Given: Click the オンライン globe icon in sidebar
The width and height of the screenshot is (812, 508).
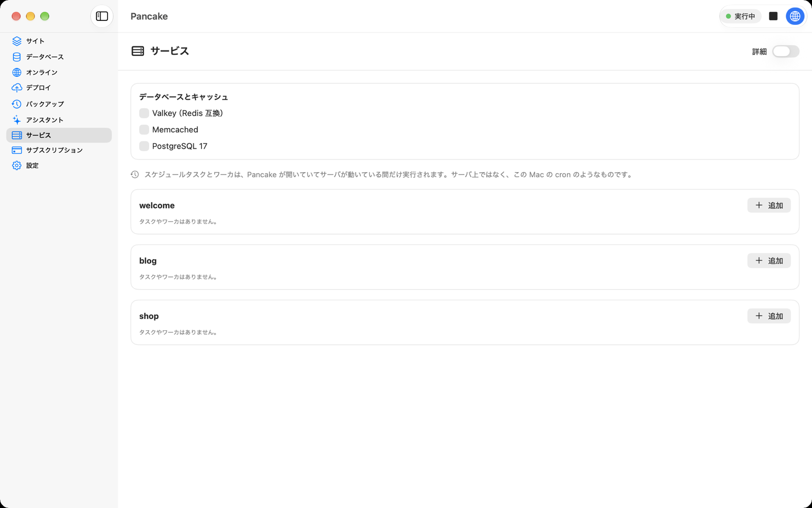Looking at the screenshot, I should click(17, 72).
